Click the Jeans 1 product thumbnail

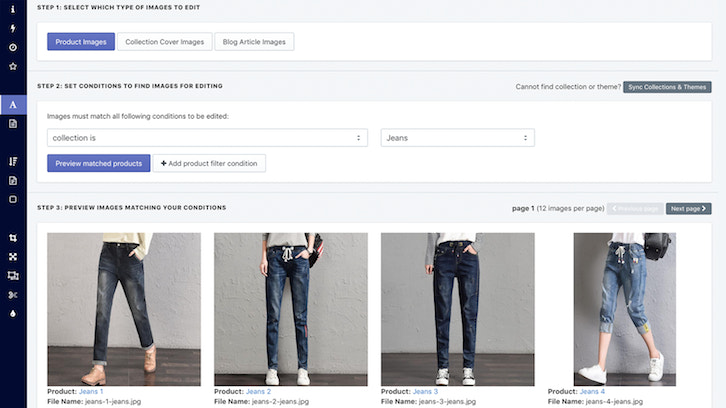point(124,309)
